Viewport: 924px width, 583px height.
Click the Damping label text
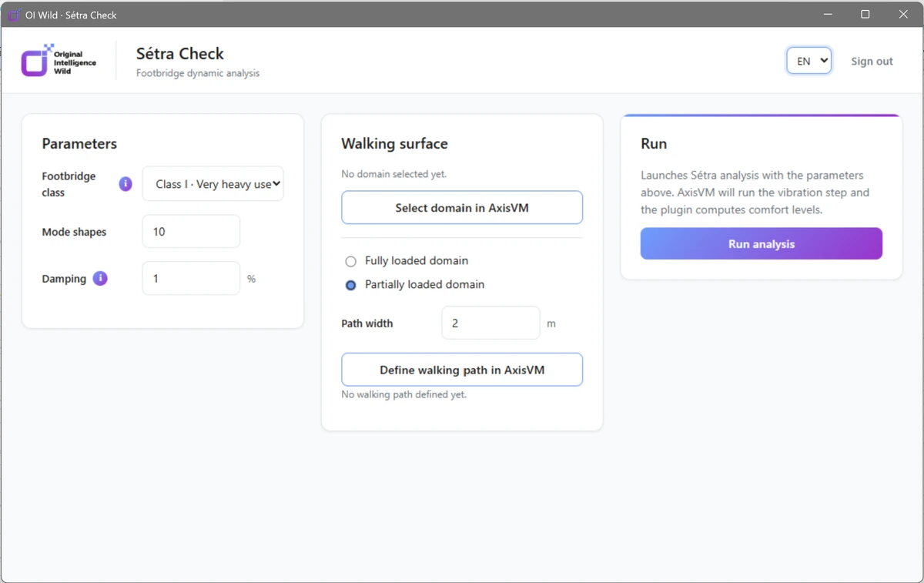pyautogui.click(x=64, y=279)
